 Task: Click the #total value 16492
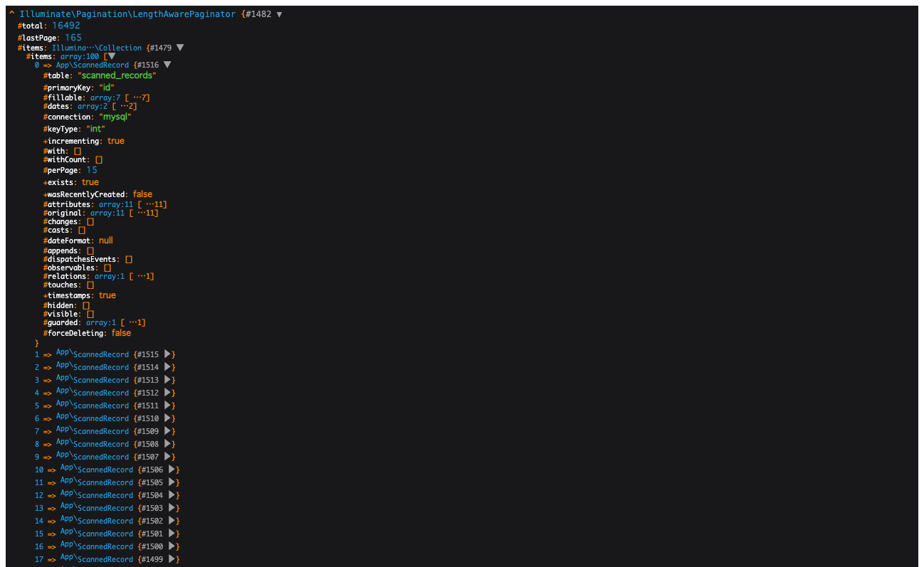65,25
